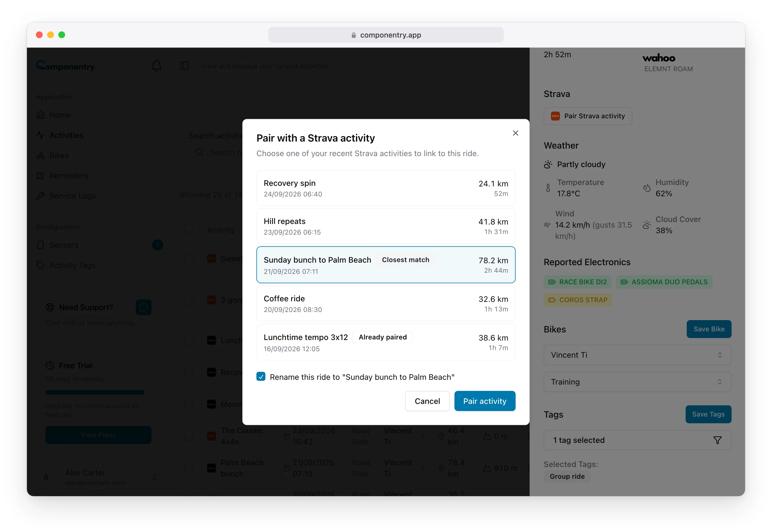
Task: Open the notifications bell
Action: [157, 66]
